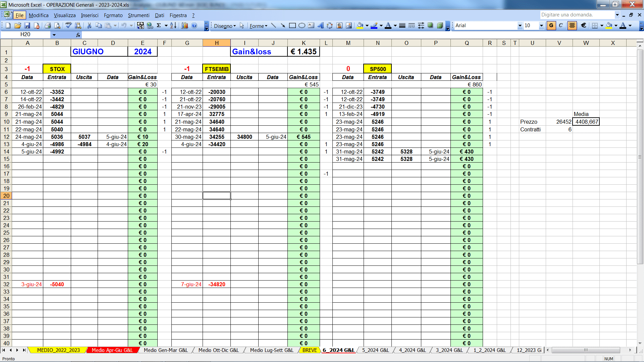Select the Oval drawing tool
The height and width of the screenshot is (362, 644).
(x=302, y=25)
